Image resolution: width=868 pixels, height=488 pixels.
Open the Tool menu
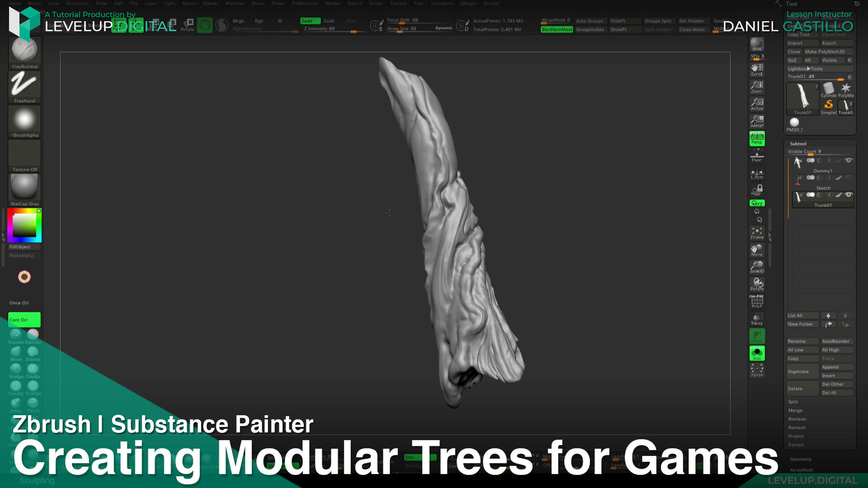tap(418, 3)
